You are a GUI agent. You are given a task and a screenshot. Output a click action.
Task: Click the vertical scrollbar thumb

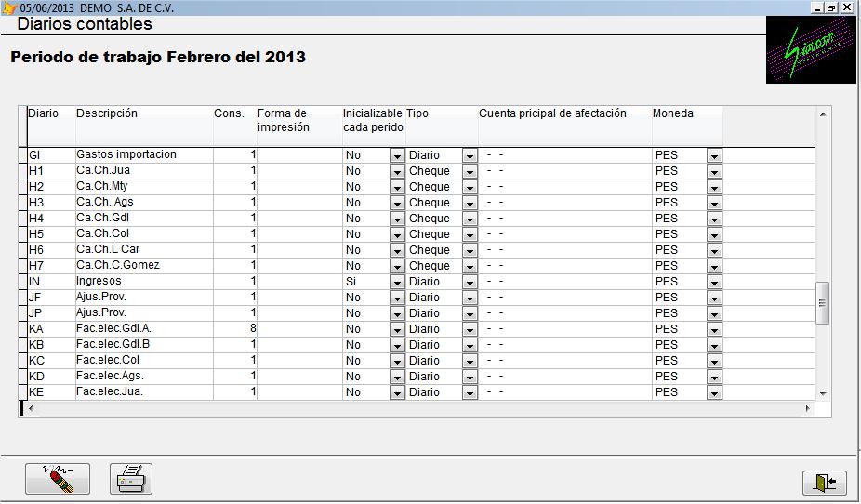point(822,303)
